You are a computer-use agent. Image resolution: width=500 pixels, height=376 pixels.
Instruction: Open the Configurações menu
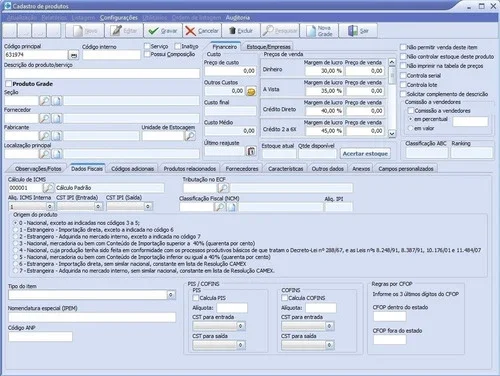(x=118, y=18)
